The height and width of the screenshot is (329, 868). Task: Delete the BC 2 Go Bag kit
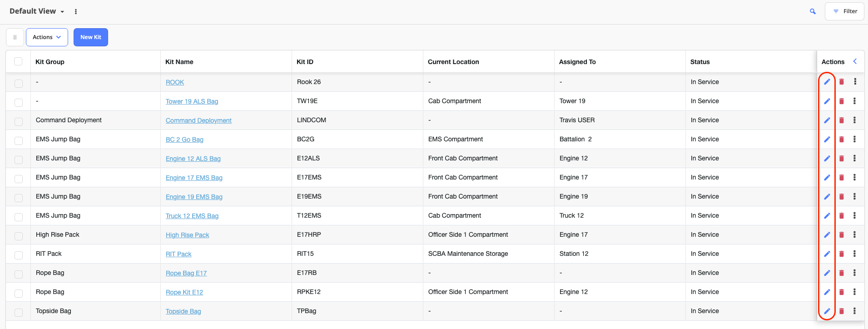point(841,139)
